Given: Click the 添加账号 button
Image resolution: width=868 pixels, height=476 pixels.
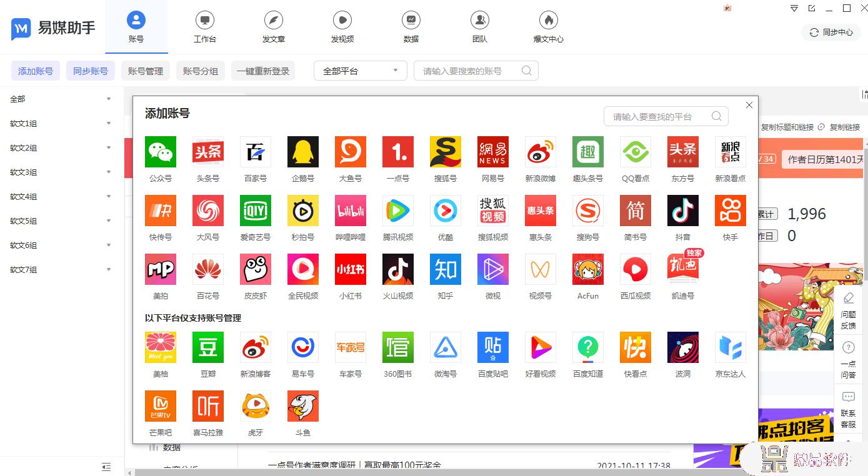Looking at the screenshot, I should 36,71.
